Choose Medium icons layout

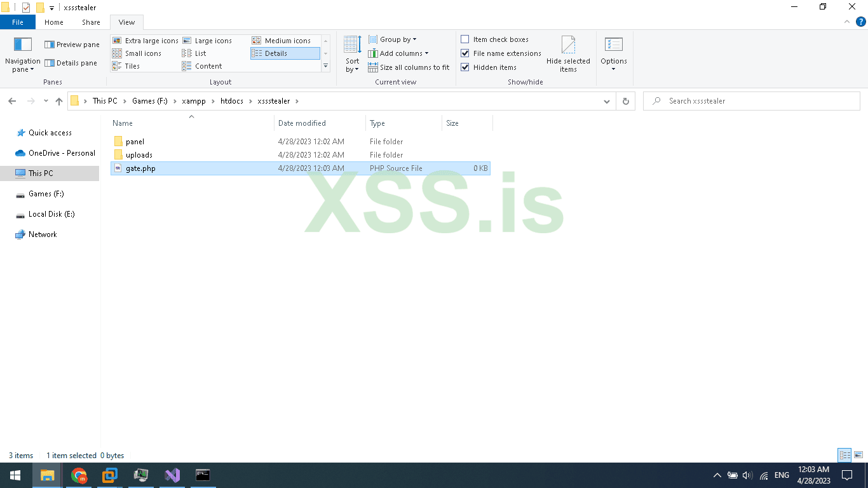point(281,41)
